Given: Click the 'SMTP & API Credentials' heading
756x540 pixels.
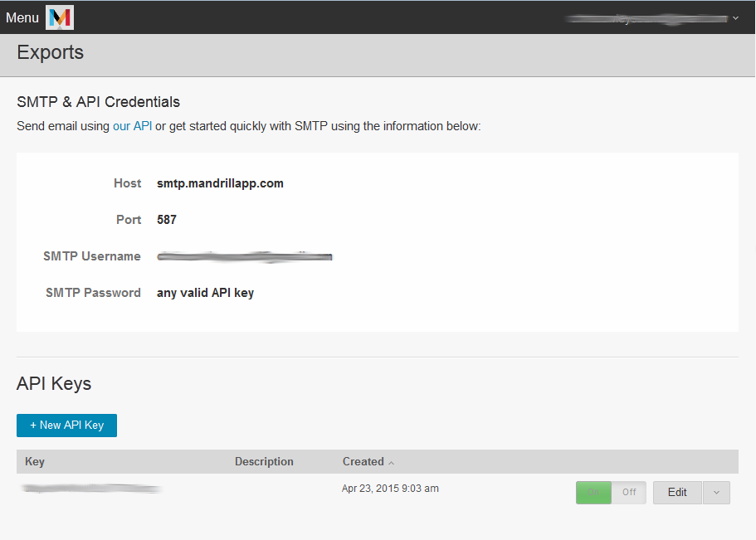Looking at the screenshot, I should [99, 102].
